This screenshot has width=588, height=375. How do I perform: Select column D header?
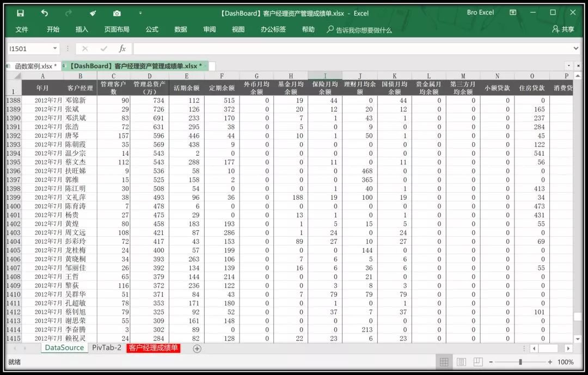coord(149,76)
